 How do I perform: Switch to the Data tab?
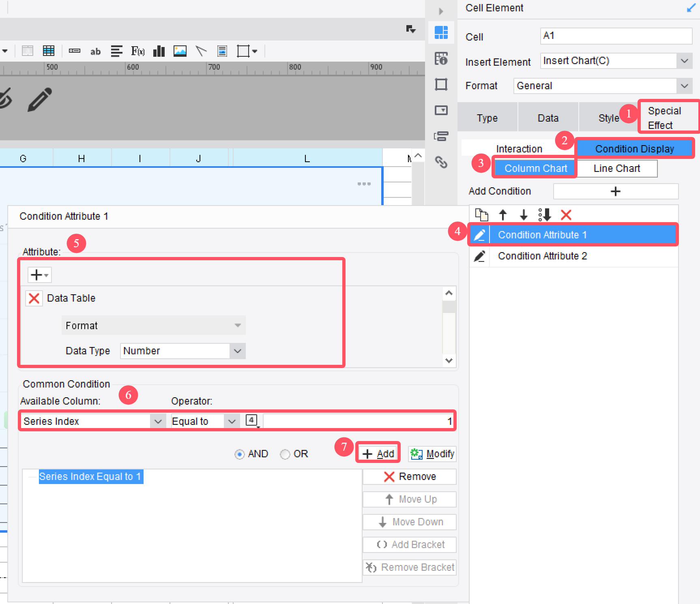tap(548, 118)
